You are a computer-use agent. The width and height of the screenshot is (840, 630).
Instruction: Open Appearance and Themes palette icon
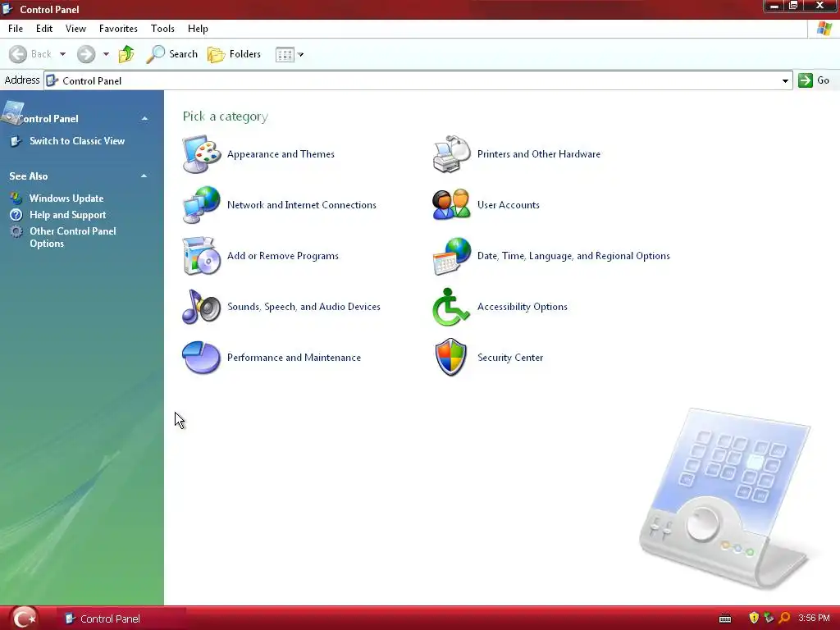coord(202,154)
